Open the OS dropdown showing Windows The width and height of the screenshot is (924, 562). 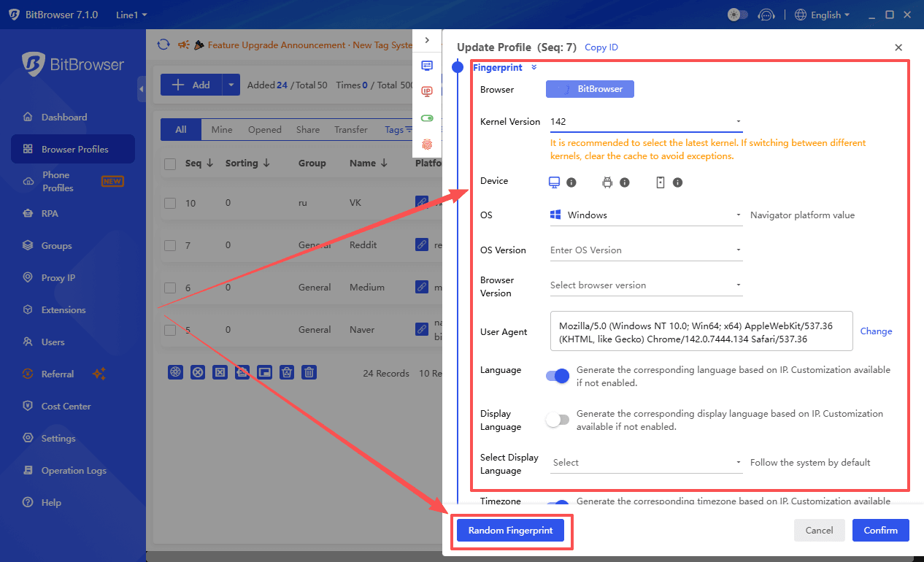(646, 215)
